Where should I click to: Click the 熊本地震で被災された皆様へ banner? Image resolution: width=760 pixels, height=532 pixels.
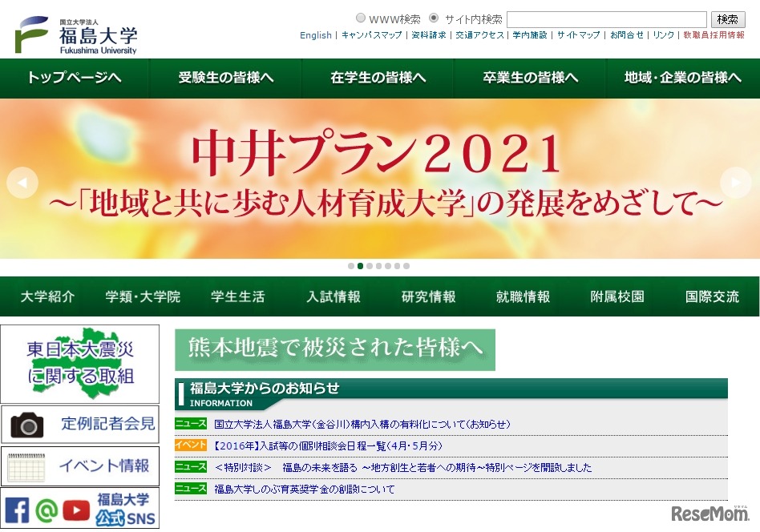click(335, 350)
